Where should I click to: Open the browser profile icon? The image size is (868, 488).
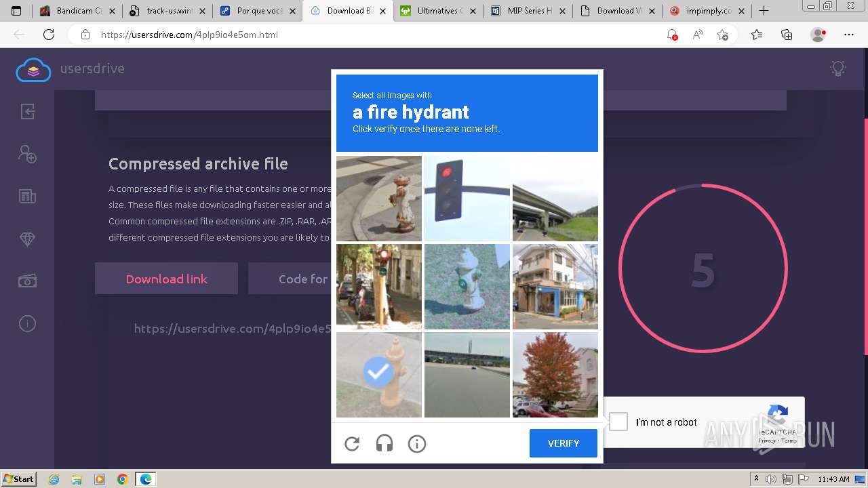[818, 35]
